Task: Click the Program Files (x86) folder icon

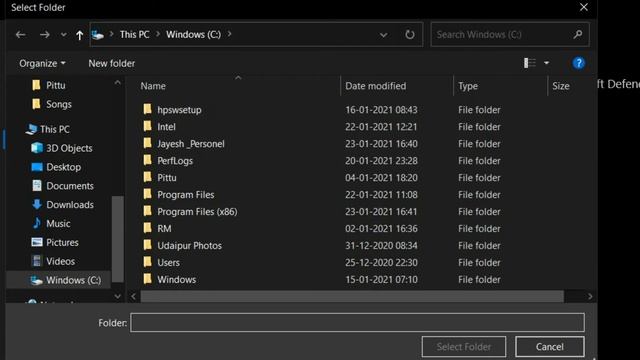Action: click(x=147, y=211)
